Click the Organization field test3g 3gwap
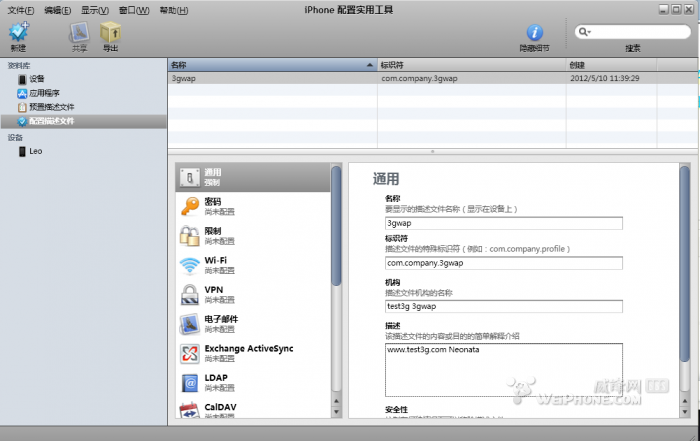This screenshot has width=700, height=441. pos(504,306)
